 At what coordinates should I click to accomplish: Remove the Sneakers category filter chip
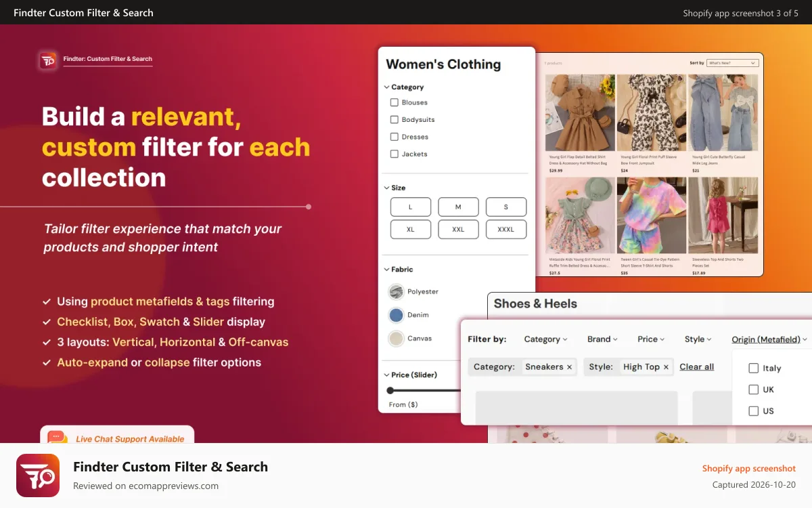pos(569,367)
